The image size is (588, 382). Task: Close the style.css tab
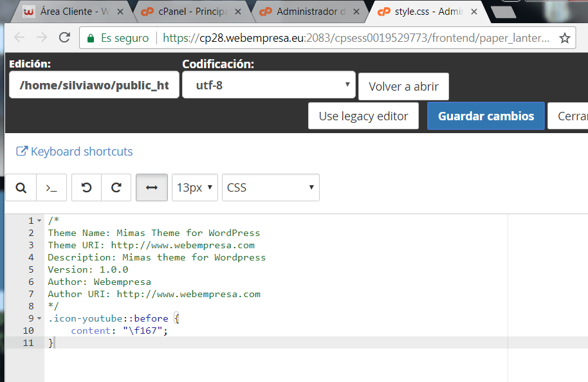(474, 12)
